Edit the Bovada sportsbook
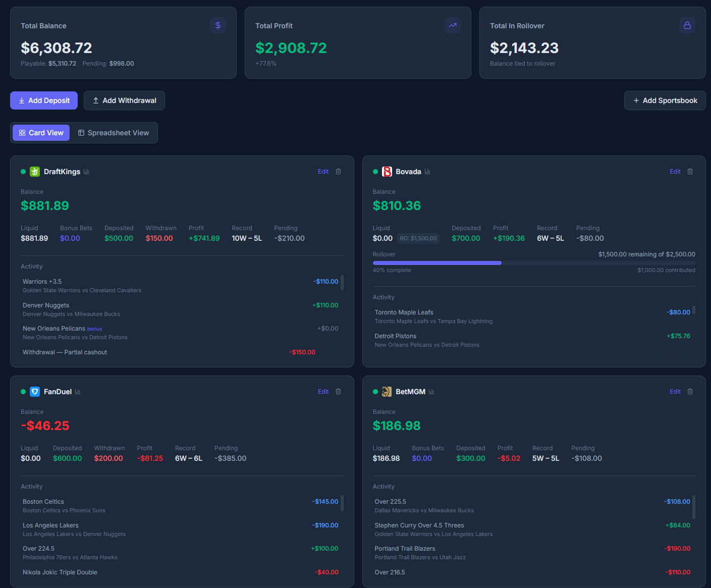 click(x=675, y=172)
